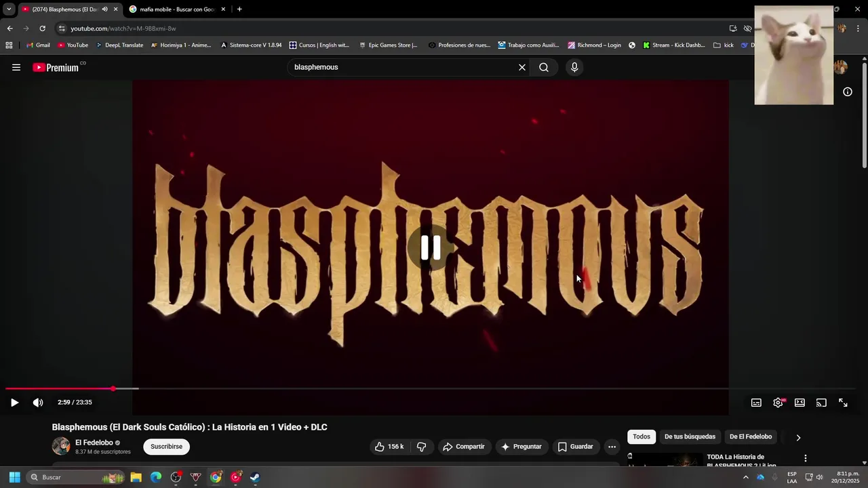Select the Todos filter chip
Image resolution: width=868 pixels, height=488 pixels.
(x=642, y=437)
